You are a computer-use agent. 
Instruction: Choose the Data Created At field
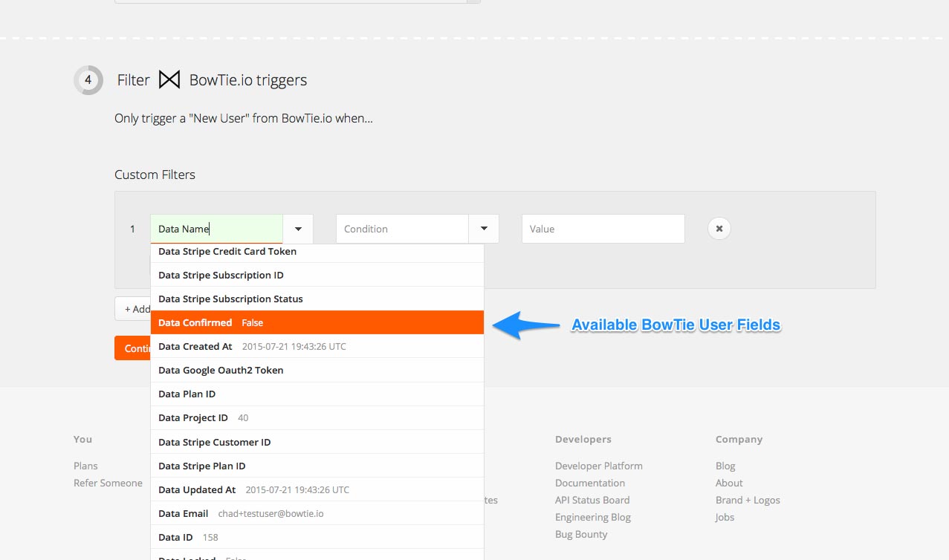[x=317, y=346]
